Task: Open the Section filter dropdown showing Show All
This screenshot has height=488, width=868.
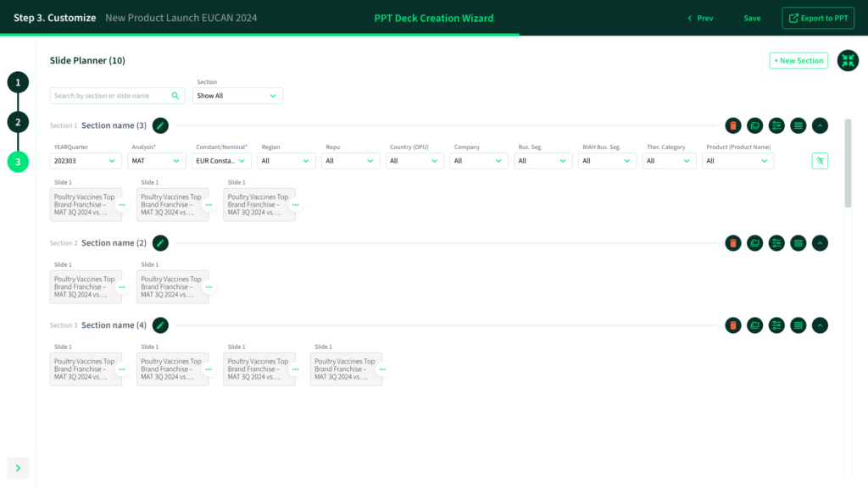Action: [237, 96]
